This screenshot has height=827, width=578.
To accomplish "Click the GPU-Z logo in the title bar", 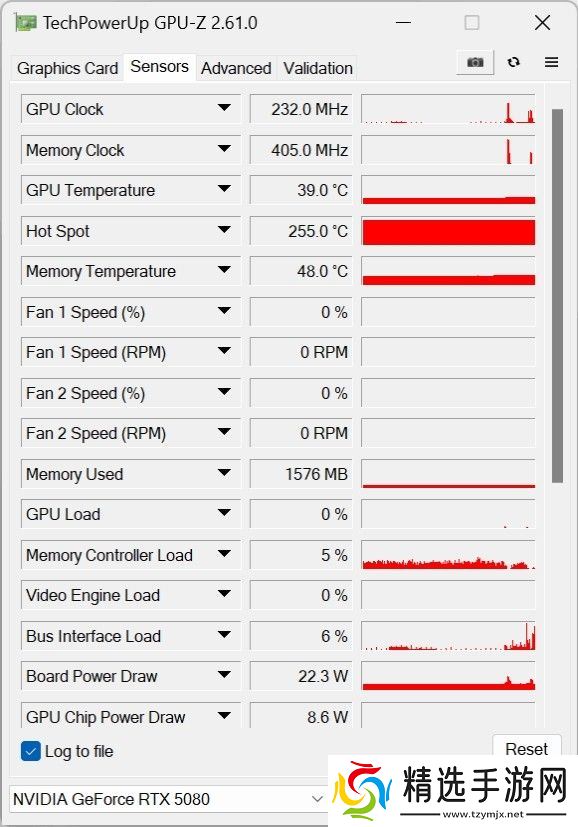I will [x=23, y=21].
